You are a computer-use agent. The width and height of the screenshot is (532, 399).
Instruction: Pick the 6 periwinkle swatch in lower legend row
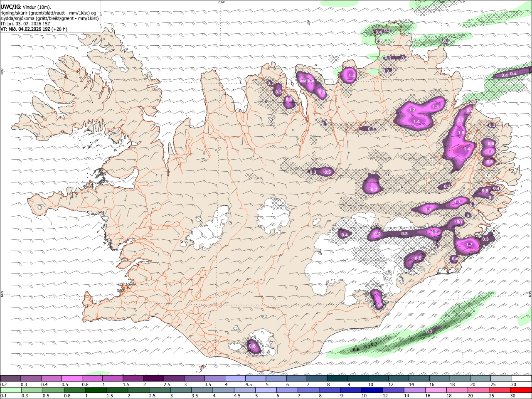(287, 390)
